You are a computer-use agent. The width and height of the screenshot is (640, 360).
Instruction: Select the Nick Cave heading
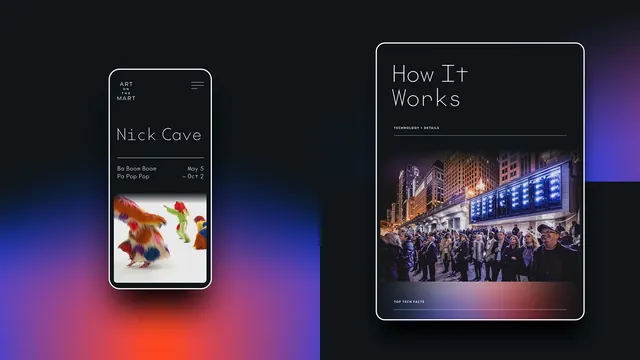159,135
